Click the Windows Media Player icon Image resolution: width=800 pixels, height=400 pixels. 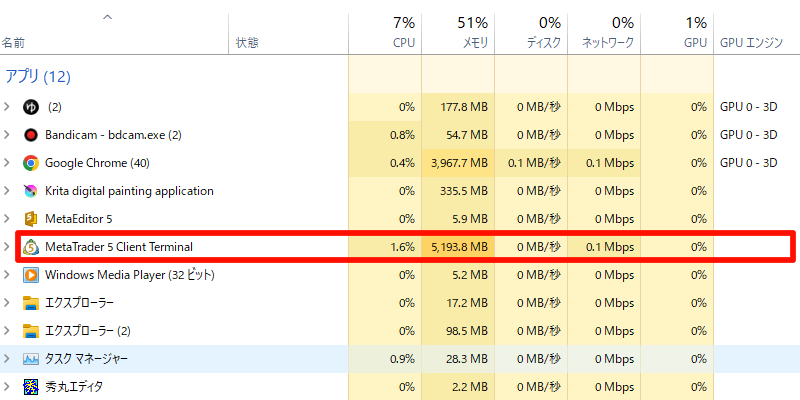point(31,276)
